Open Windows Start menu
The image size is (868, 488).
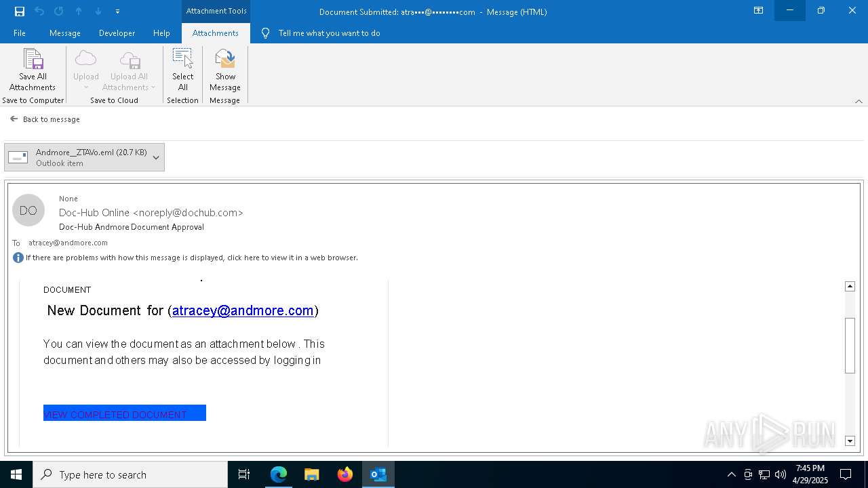pos(16,474)
